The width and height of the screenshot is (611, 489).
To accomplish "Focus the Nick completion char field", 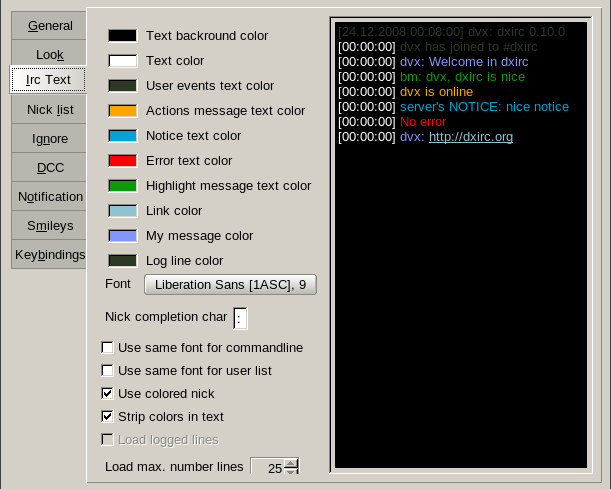I will point(240,318).
